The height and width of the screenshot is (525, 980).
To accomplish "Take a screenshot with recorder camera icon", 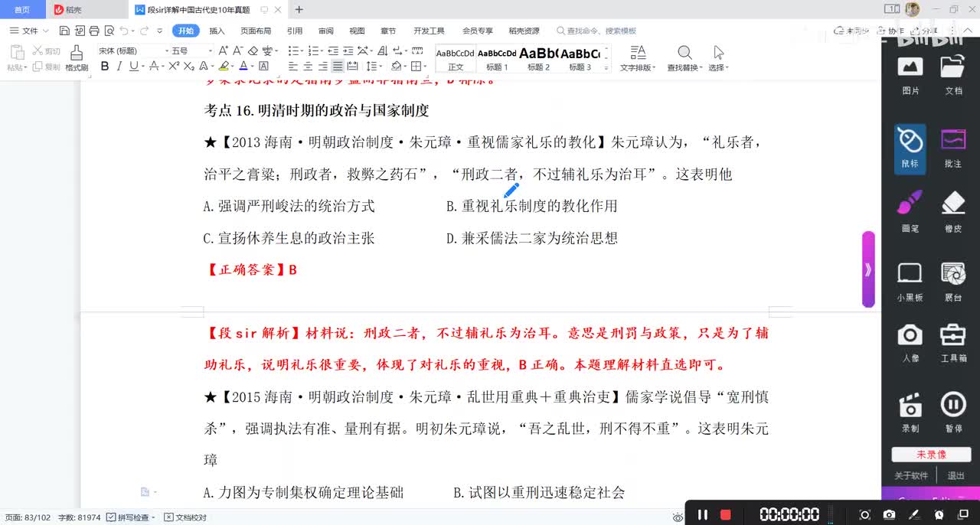I will click(889, 514).
